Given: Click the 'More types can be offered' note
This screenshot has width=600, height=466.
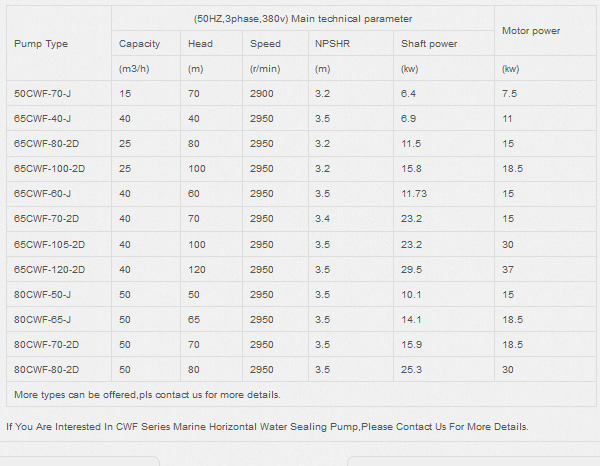Looking at the screenshot, I should [x=147, y=394].
